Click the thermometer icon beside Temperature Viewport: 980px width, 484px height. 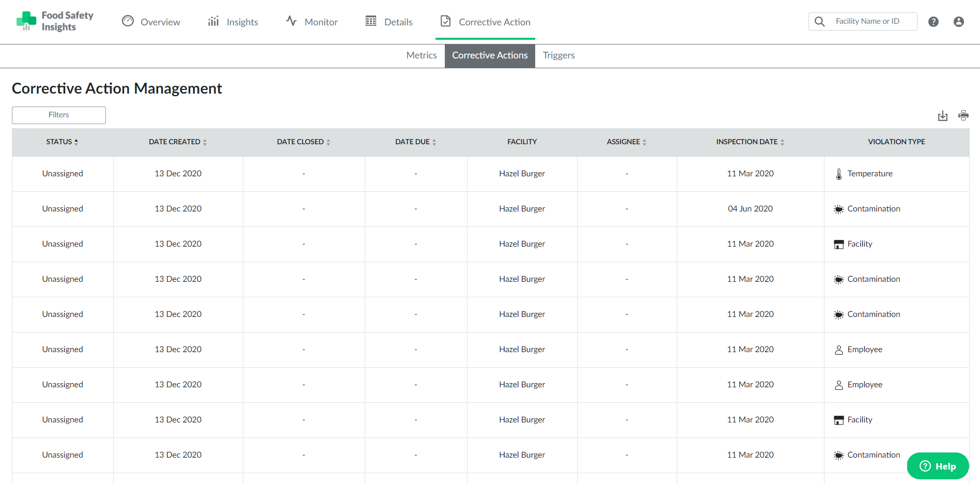coord(838,174)
